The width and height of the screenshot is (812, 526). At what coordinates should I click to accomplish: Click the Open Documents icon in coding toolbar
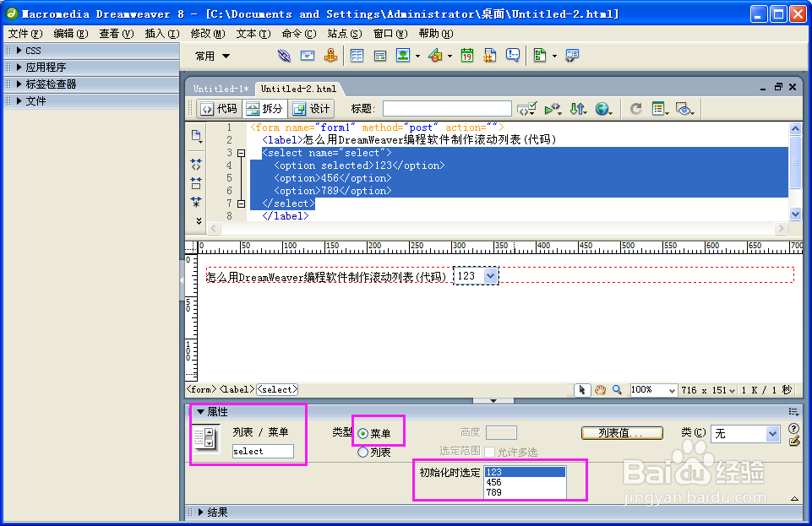coord(196,136)
